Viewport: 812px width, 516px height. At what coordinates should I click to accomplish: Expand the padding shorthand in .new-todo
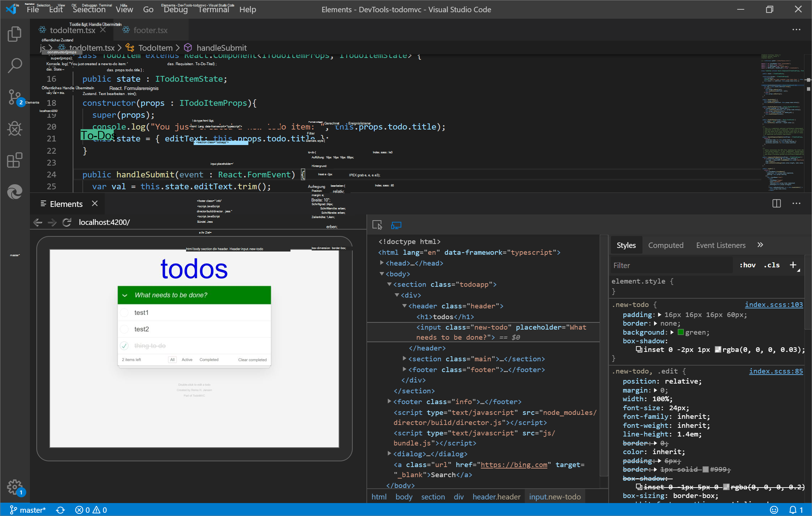click(660, 315)
